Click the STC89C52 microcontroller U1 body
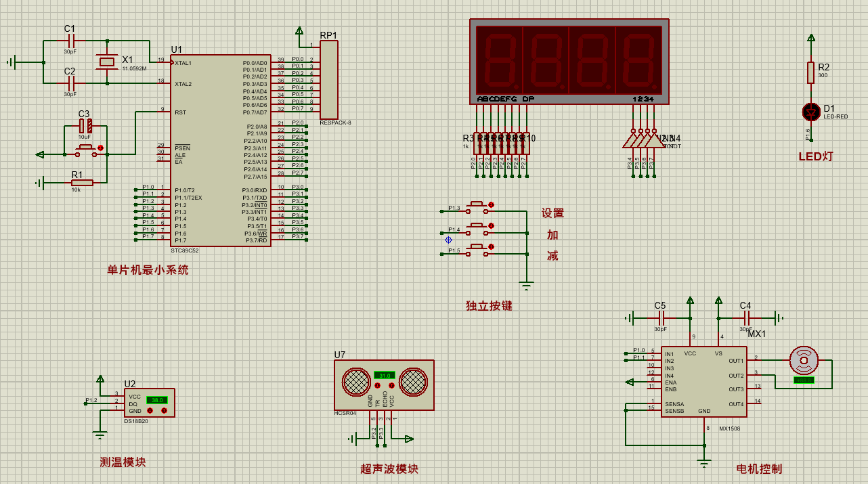This screenshot has width=868, height=484. pyautogui.click(x=221, y=151)
